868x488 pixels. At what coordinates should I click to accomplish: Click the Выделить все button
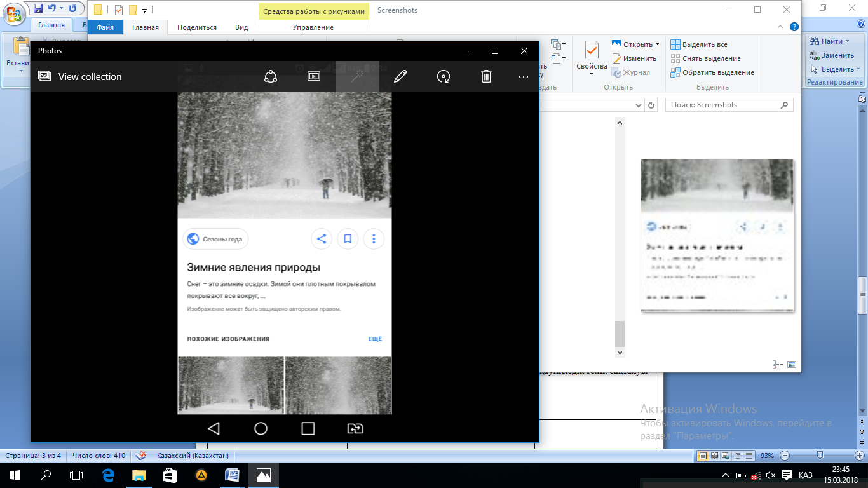click(x=698, y=44)
